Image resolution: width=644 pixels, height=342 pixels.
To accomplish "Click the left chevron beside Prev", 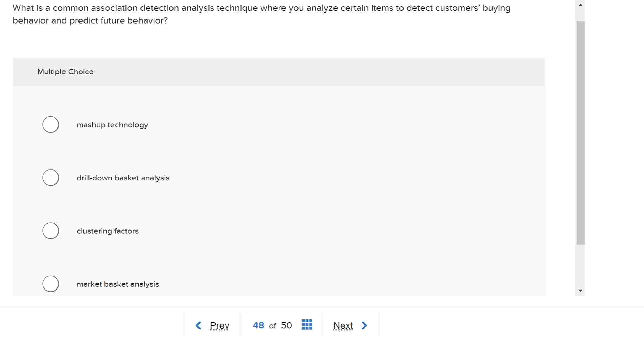I will tap(199, 325).
